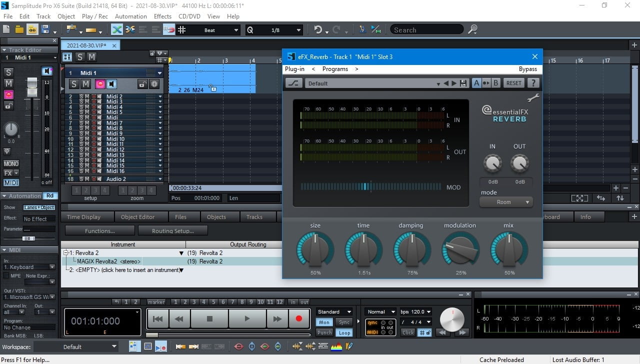Open the Workspace Default dropdown
This screenshot has width=640, height=364.
(76, 346)
